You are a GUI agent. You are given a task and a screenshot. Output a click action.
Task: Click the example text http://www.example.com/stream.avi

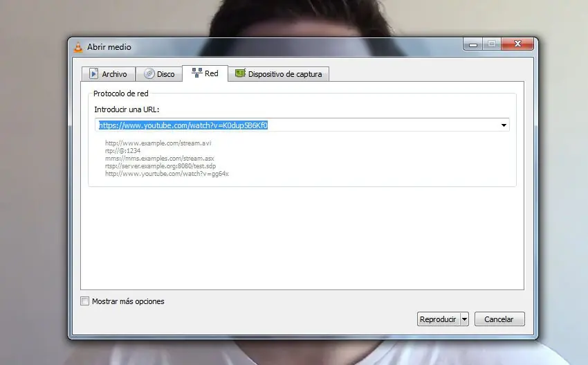click(x=158, y=143)
